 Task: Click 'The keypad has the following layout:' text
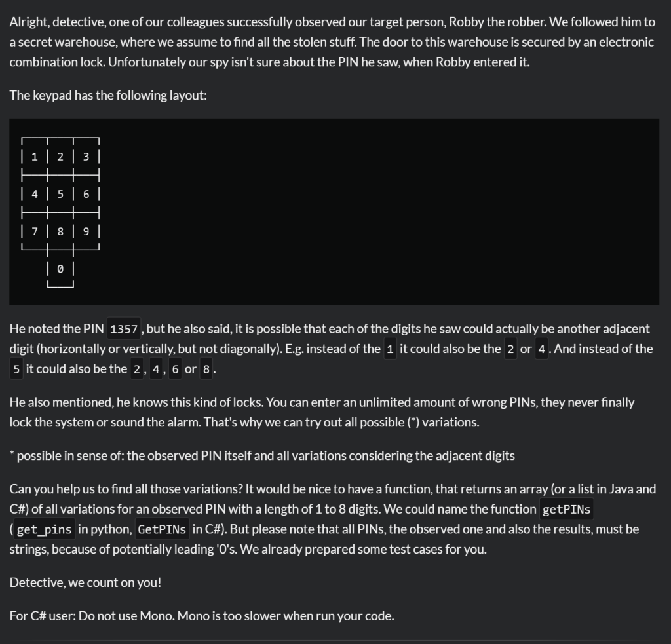[108, 96]
